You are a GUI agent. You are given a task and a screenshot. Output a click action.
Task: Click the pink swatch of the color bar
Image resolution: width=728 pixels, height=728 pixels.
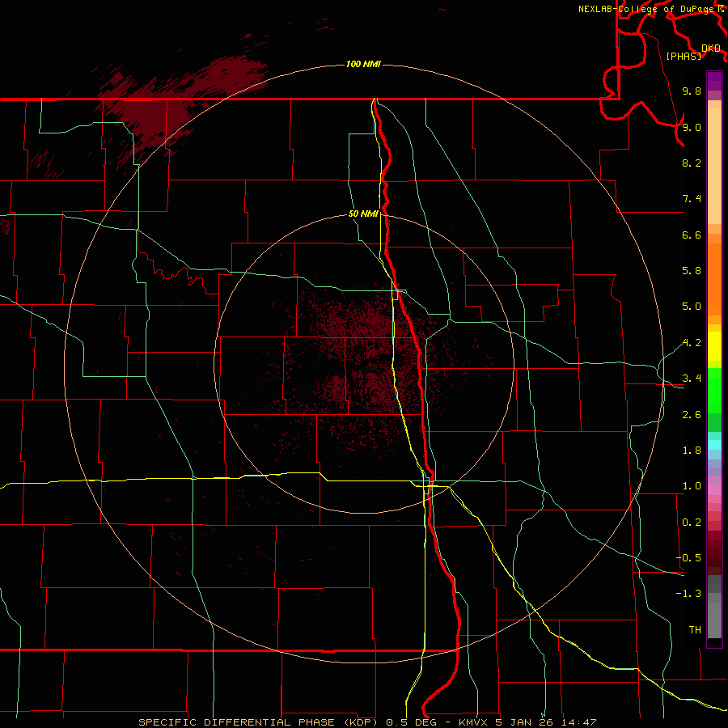(714, 490)
